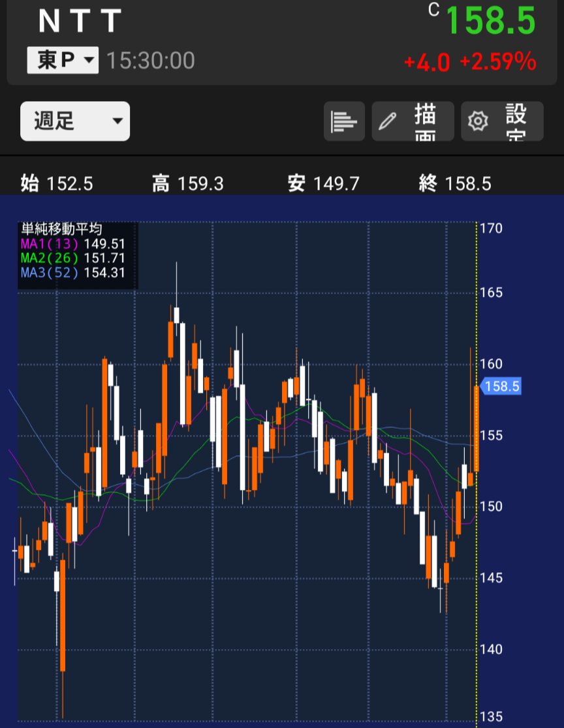Open the 設定 gear settings button

tap(502, 121)
